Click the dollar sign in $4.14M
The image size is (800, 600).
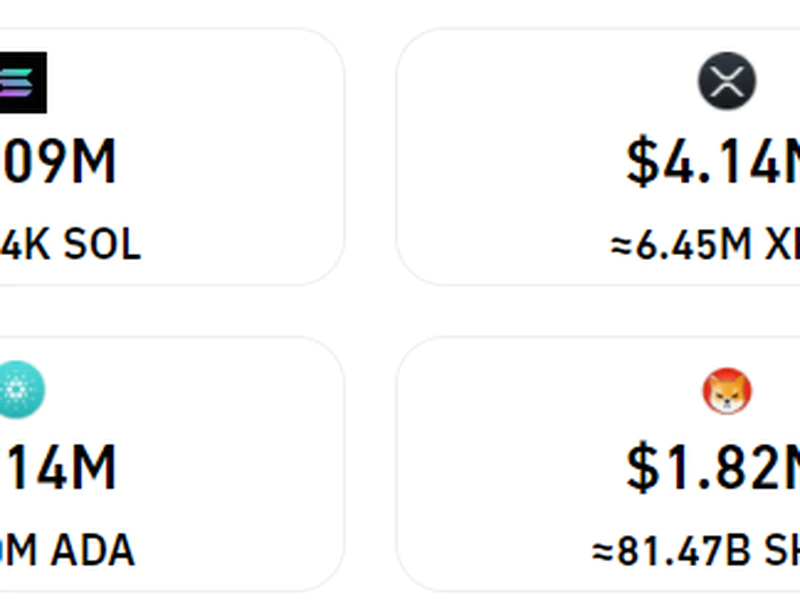point(641,163)
